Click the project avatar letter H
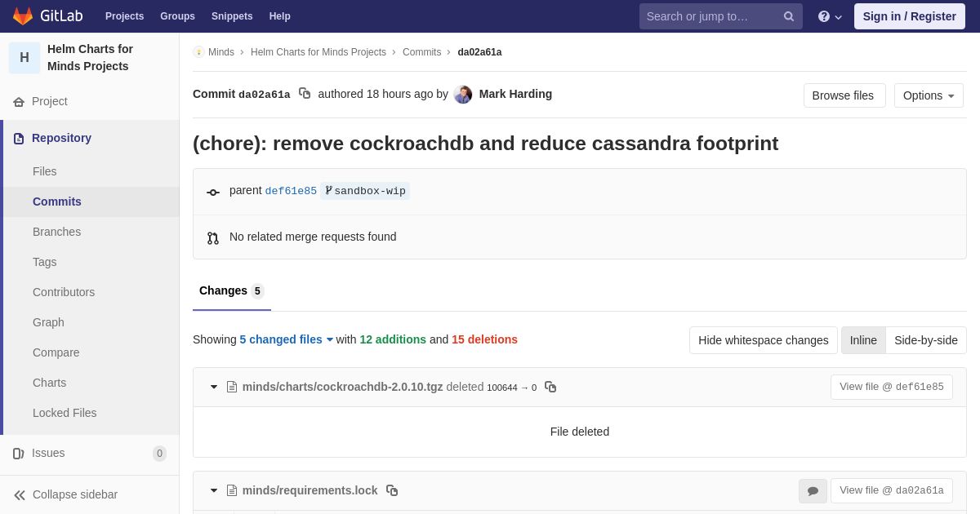Image resolution: width=980 pixels, height=514 pixels. click(x=24, y=58)
